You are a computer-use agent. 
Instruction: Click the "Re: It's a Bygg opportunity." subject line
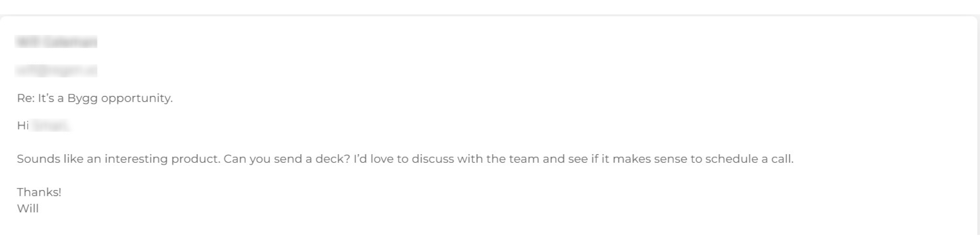(94, 98)
